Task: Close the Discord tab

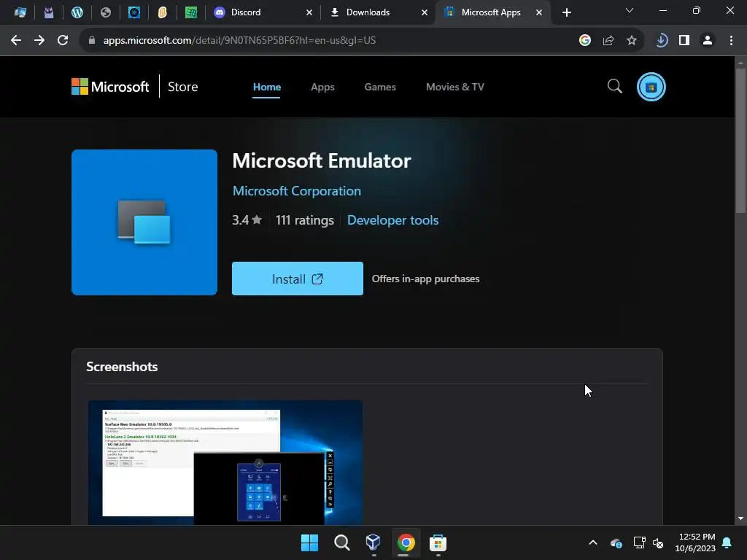Action: [x=309, y=12]
